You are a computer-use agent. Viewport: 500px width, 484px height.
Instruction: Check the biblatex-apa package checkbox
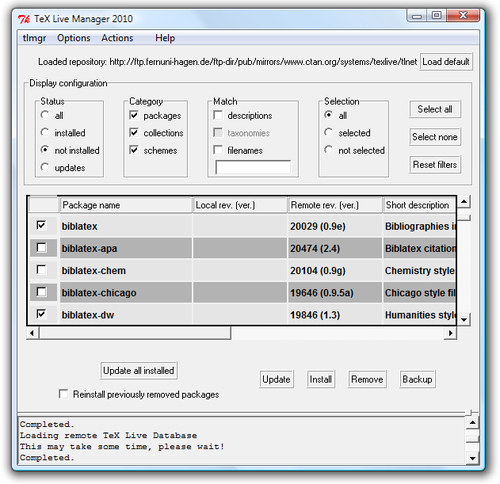(x=41, y=248)
